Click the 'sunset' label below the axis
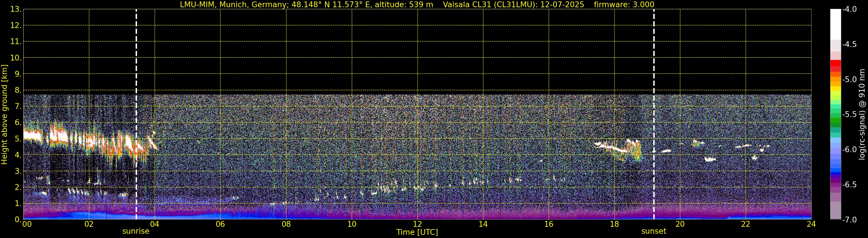 (654, 231)
